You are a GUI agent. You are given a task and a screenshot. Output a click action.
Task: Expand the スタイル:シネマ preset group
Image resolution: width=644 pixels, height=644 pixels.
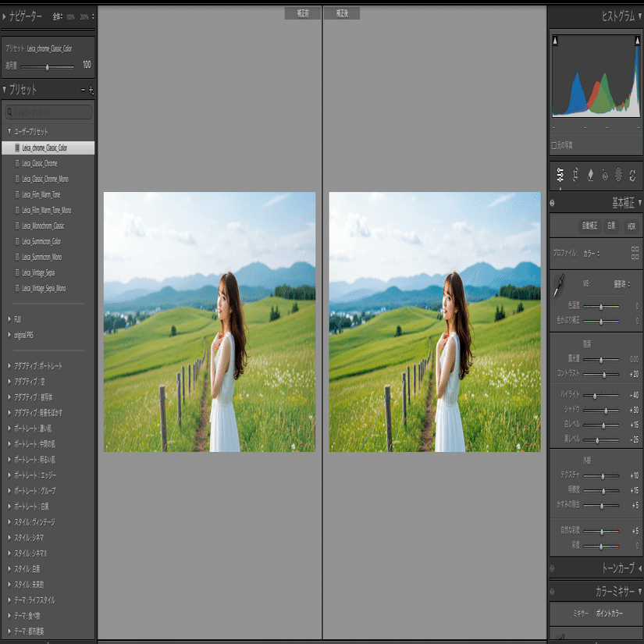[9, 537]
